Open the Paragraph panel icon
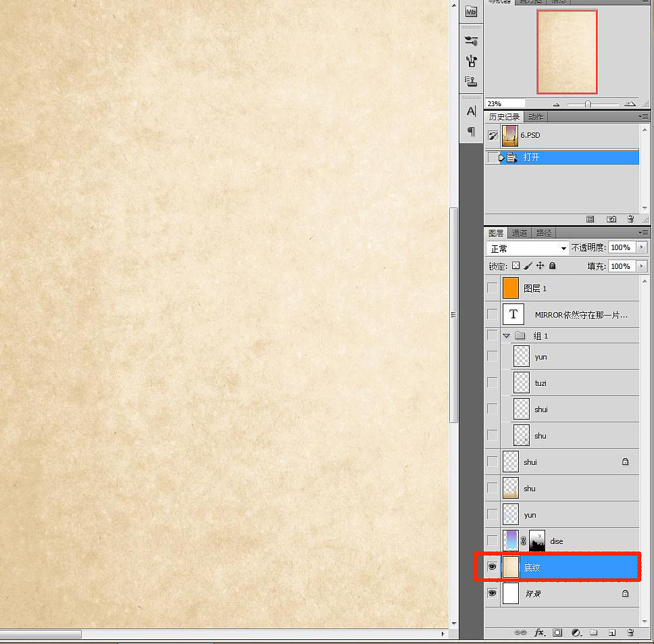 [472, 131]
